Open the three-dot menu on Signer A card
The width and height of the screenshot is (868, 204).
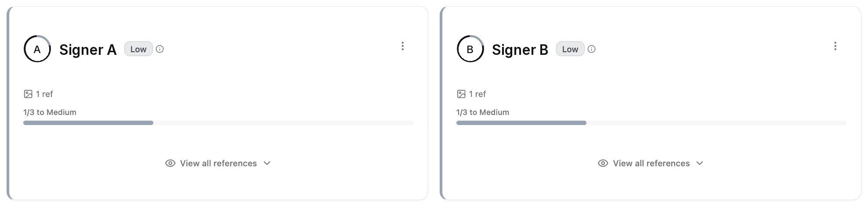click(x=402, y=46)
